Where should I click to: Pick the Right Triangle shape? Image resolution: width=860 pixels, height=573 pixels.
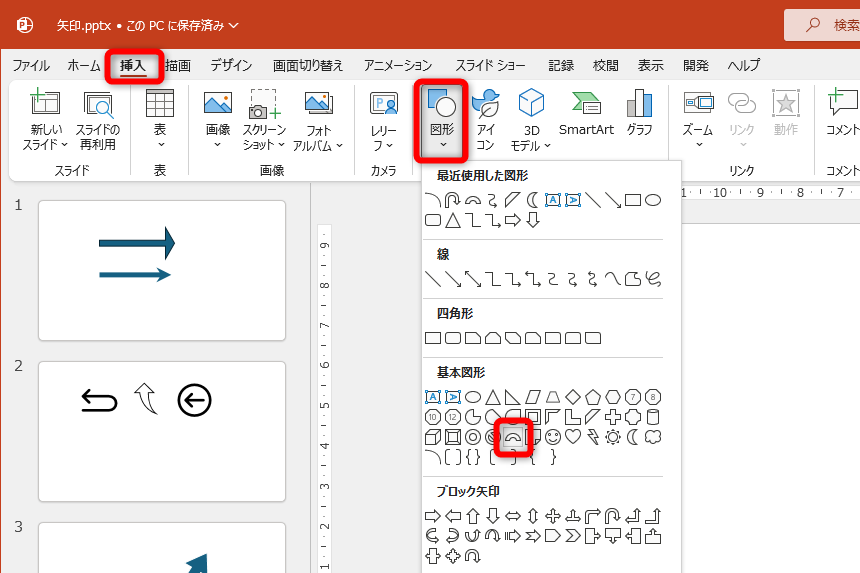point(513,397)
